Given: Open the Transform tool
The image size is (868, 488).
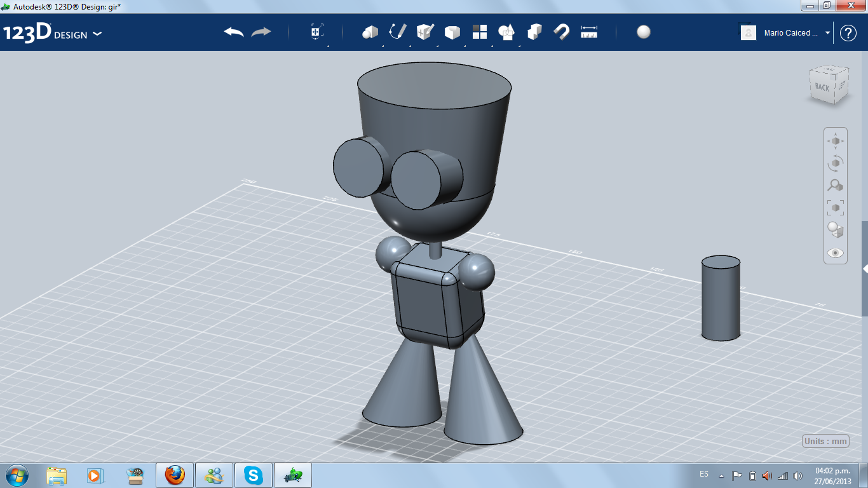Looking at the screenshot, I should (x=317, y=32).
